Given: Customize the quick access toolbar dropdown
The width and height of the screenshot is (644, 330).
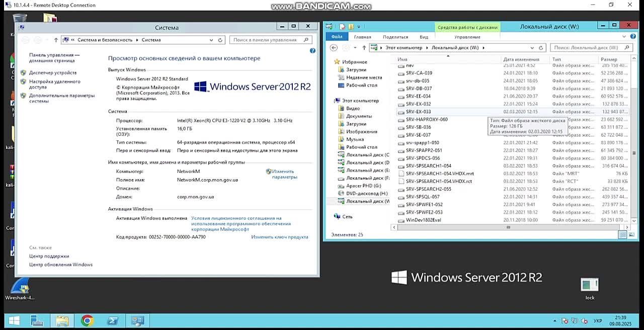Looking at the screenshot, I should click(x=358, y=27).
